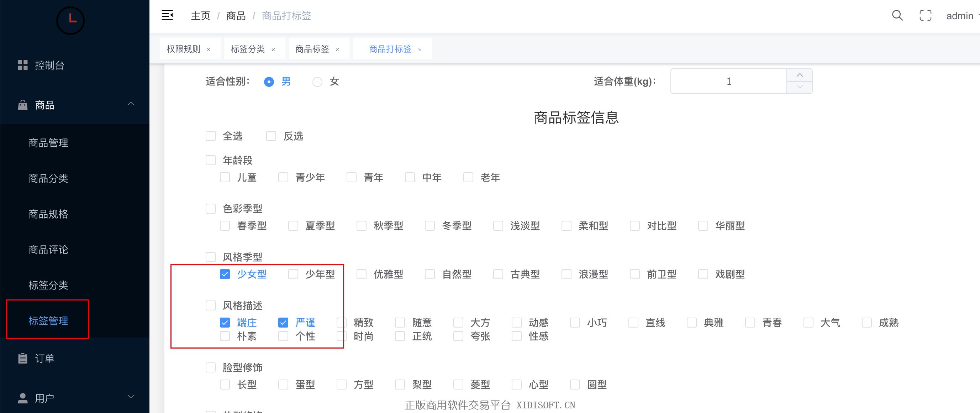Check the 蛋型 checkbox
This screenshot has height=413, width=980.
pyautogui.click(x=283, y=385)
